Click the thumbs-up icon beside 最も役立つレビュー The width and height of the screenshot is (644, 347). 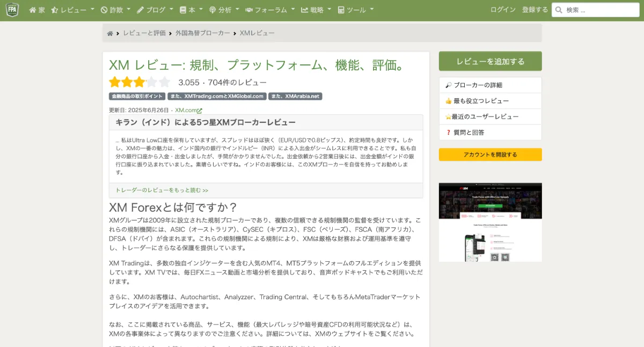pos(448,101)
